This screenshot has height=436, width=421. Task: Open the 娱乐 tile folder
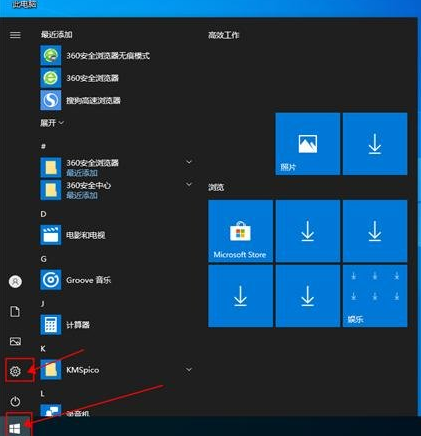coord(375,296)
